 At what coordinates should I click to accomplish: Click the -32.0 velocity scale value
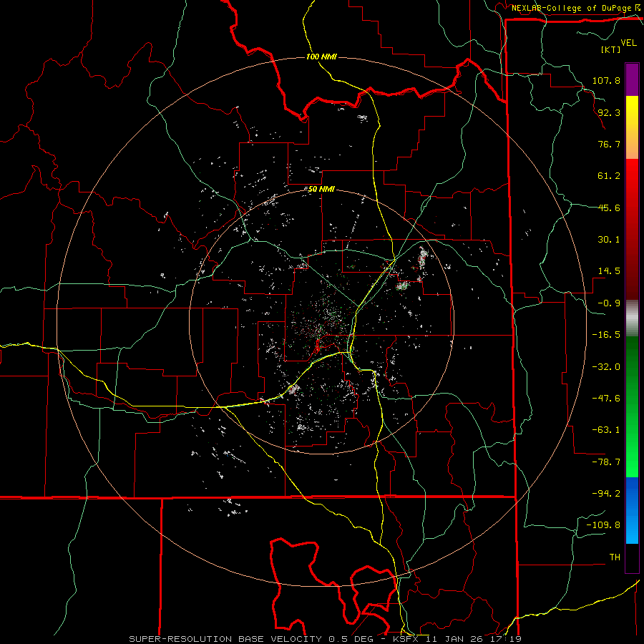[x=606, y=367]
